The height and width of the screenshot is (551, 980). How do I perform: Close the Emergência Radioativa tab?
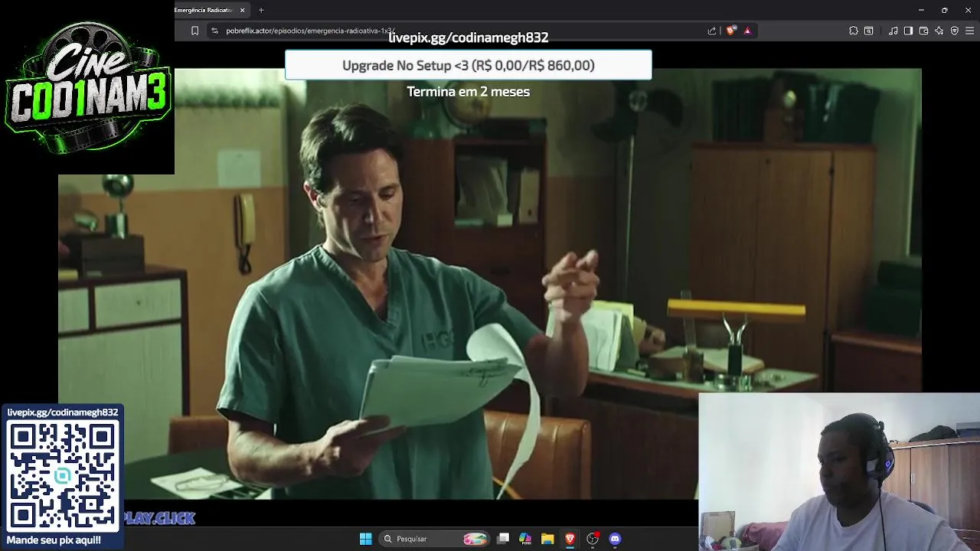pyautogui.click(x=242, y=10)
